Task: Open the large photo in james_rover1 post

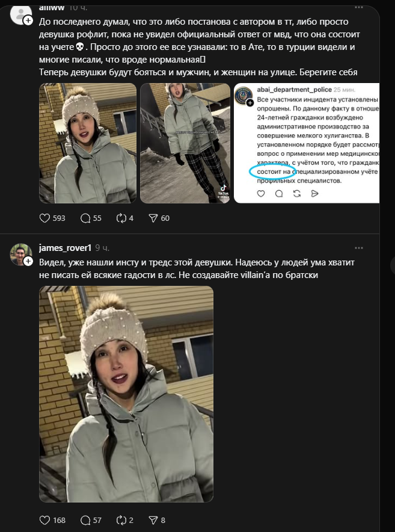Action: (126, 394)
